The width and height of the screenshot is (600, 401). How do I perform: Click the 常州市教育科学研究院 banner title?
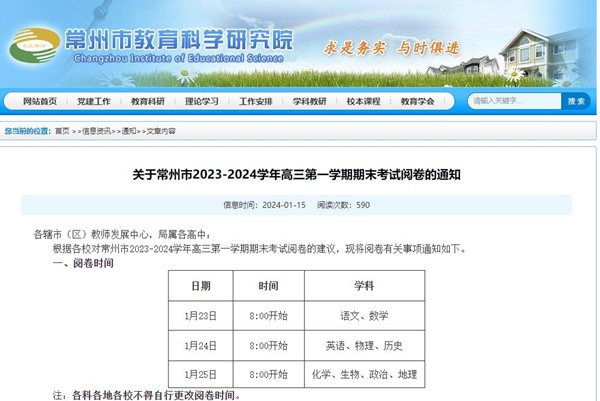179,39
